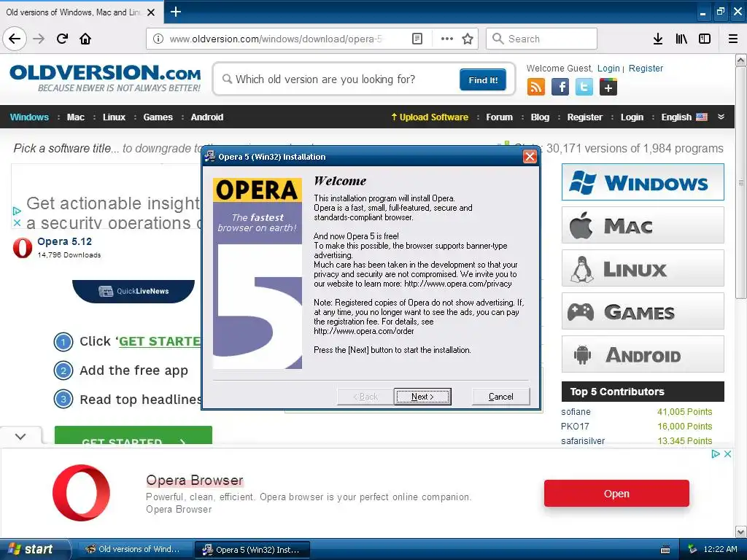Click the Login link beside Welcome Guest
Viewport: 747px width, 560px height.
point(608,68)
